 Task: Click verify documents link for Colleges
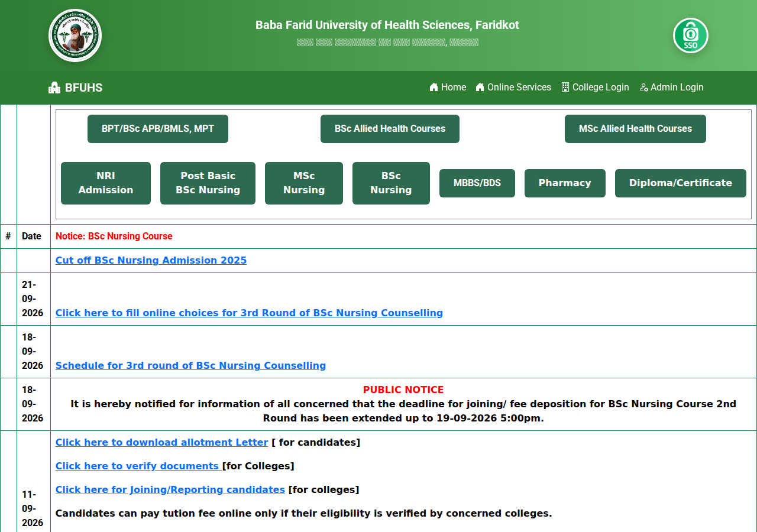pyautogui.click(x=138, y=466)
